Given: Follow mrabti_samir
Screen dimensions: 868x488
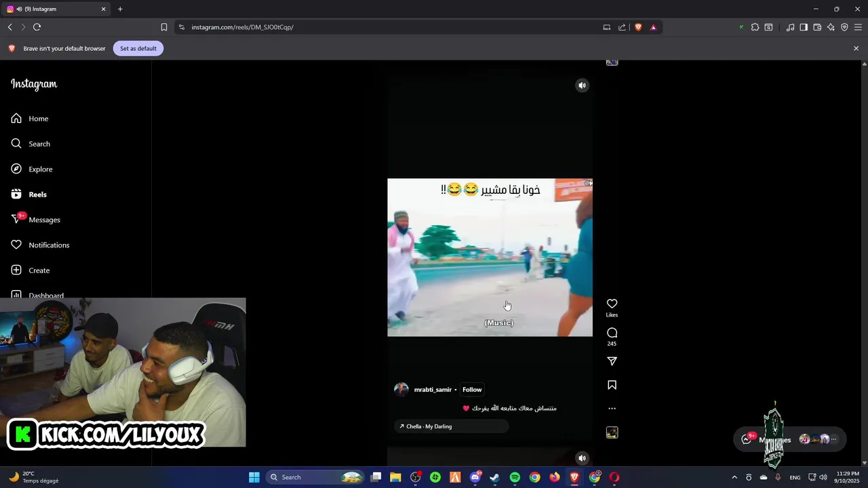Looking at the screenshot, I should tap(472, 390).
